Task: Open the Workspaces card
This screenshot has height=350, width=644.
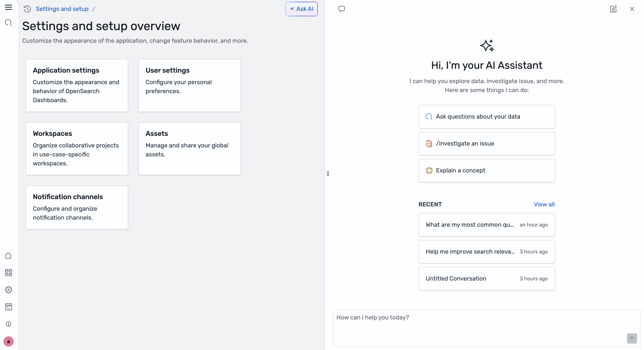Action: click(77, 149)
